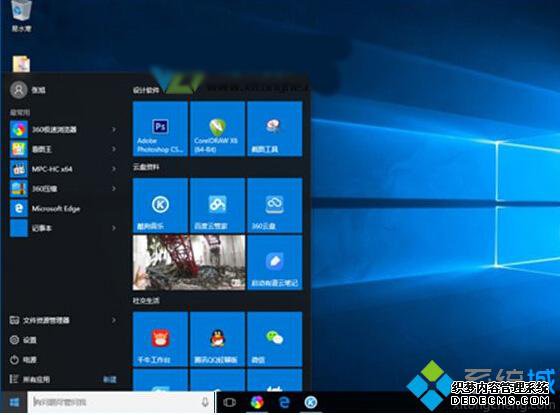
Task: Click the taskbar search input box
Action: click(x=121, y=402)
